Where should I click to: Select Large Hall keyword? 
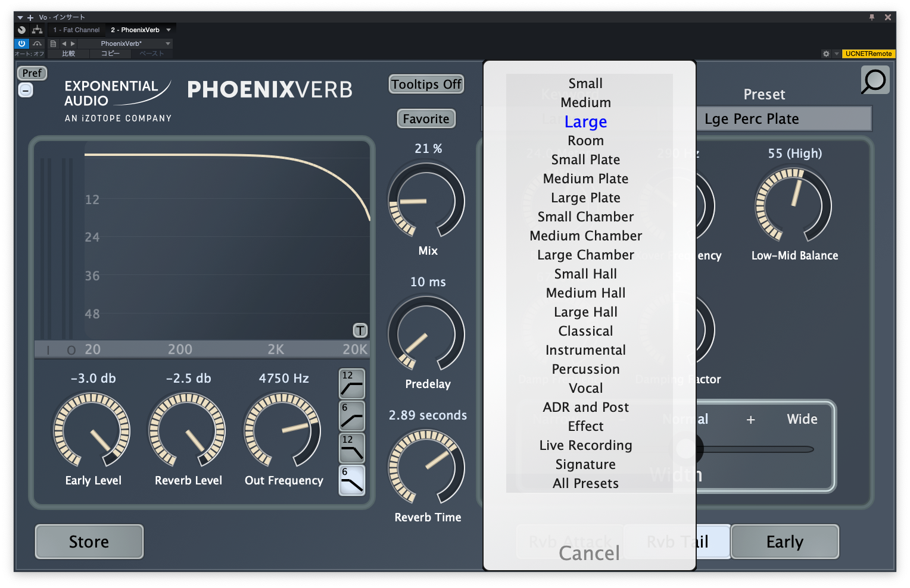[x=585, y=312]
